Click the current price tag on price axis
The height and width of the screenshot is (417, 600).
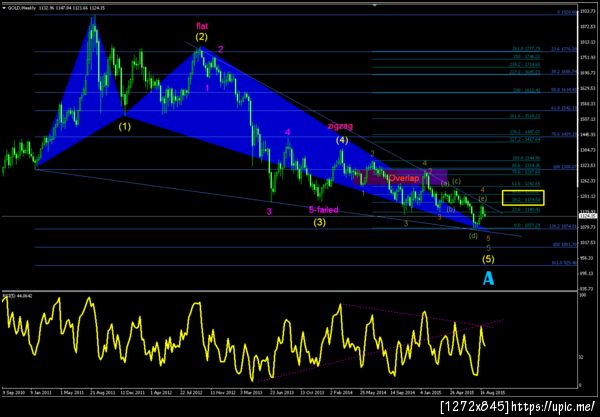[587, 216]
